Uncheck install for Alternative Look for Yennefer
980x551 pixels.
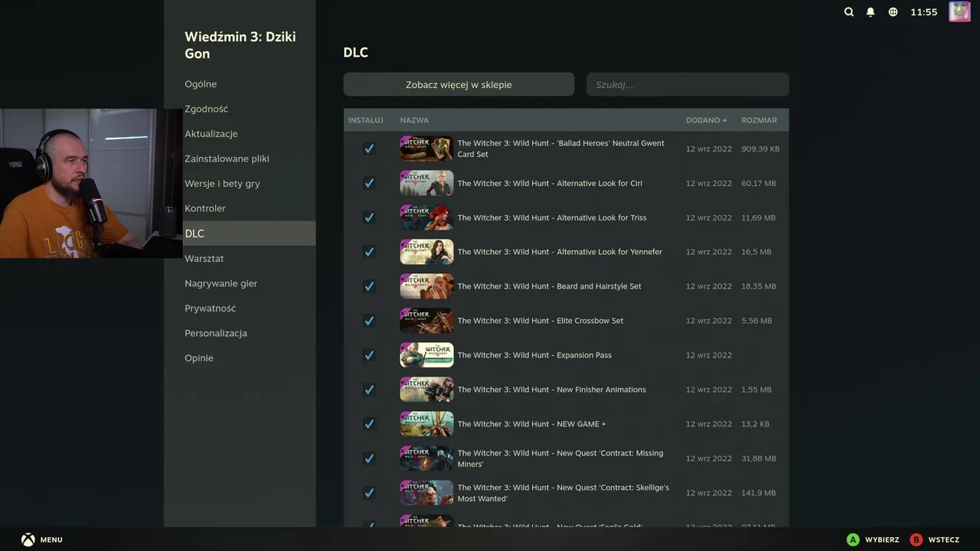(x=369, y=252)
